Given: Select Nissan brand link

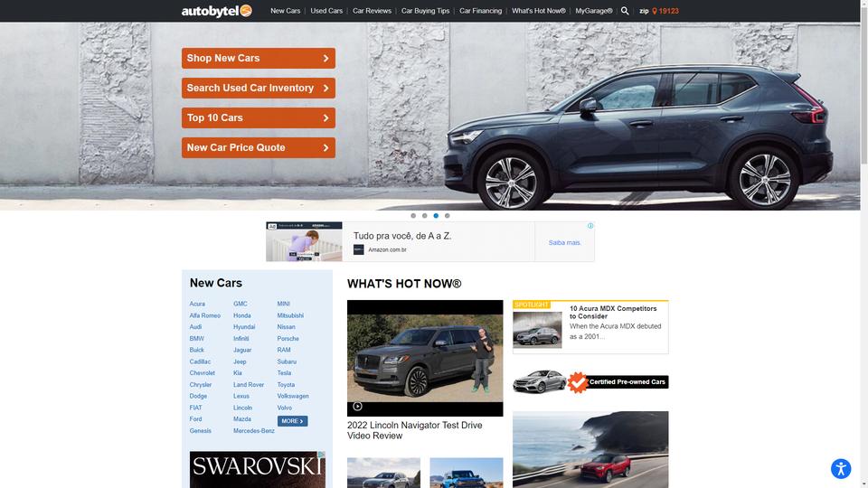Looking at the screenshot, I should [287, 327].
